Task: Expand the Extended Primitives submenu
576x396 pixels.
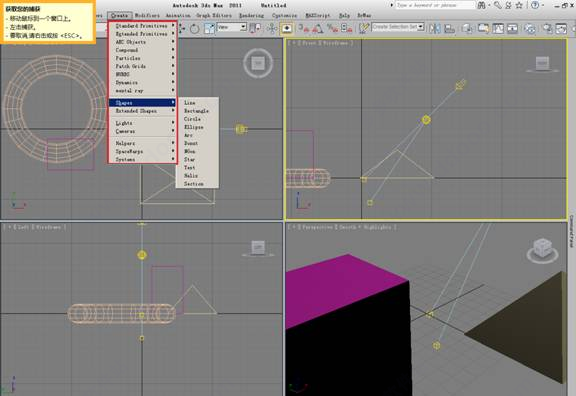Action: pos(143,34)
